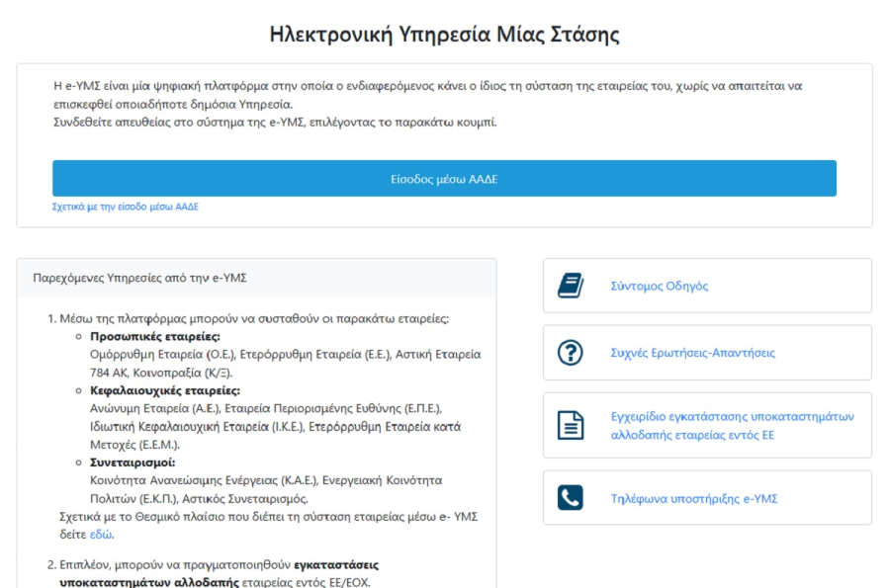Click the page title Ηλεκτρονική Υπηρεσία Μίας Στάσης
Viewport: 890px width, 588px height.
[x=444, y=35]
